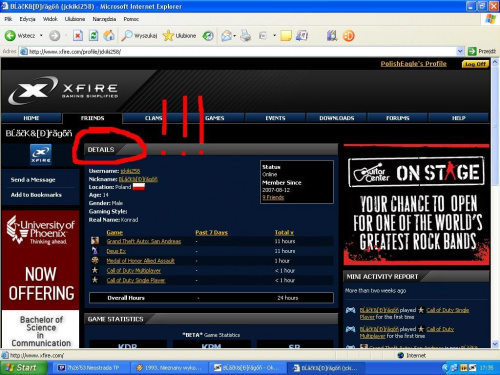The width and height of the screenshot is (500, 375).
Task: Click the Xfire avatar thumbnail
Action: (x=41, y=154)
